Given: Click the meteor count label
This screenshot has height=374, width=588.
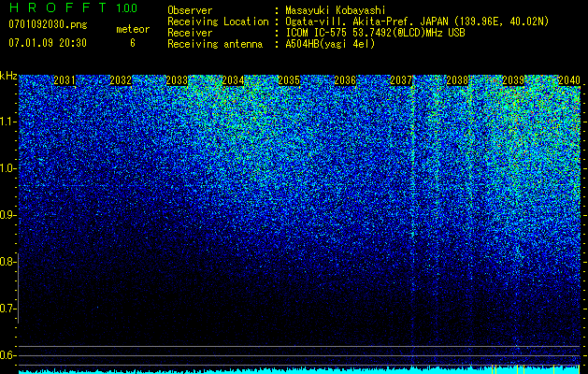Looking at the screenshot, I should (133, 29).
